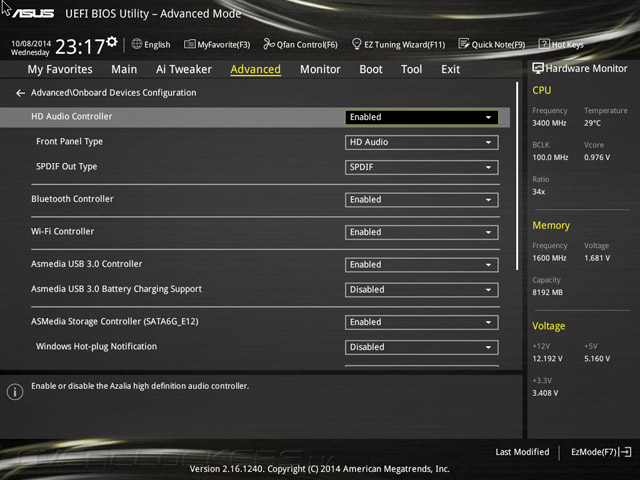Click the info icon in the help area

click(15, 392)
